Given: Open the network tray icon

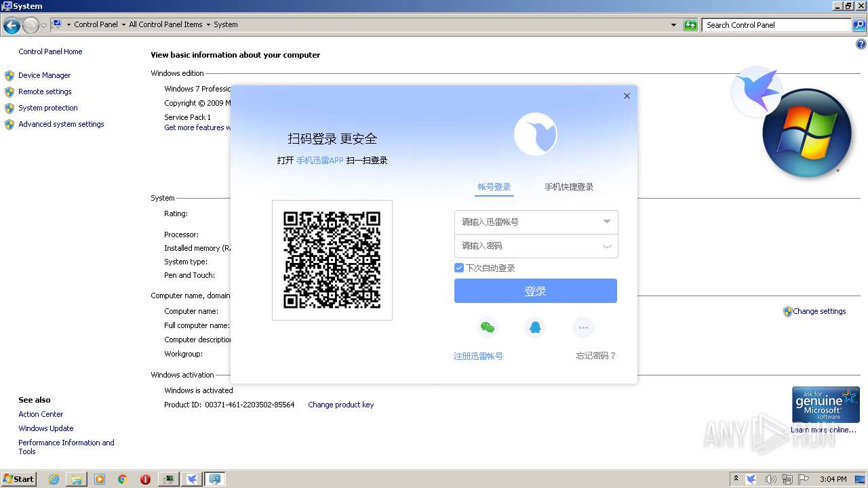Looking at the screenshot, I should [787, 479].
